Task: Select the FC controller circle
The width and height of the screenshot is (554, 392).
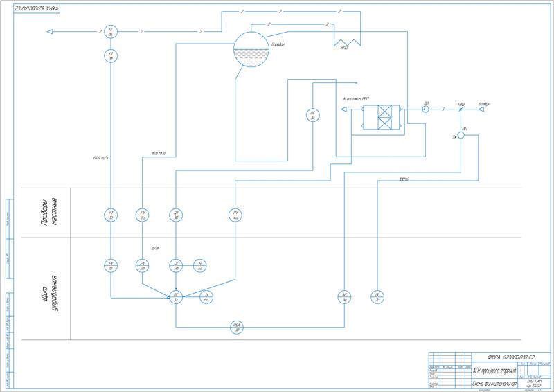Action: [176, 297]
